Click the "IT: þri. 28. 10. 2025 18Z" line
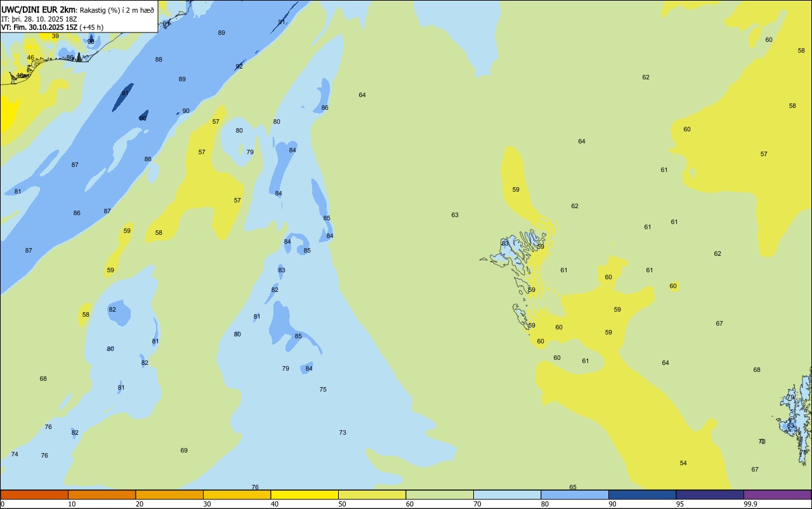This screenshot has width=812, height=509. [x=39, y=19]
